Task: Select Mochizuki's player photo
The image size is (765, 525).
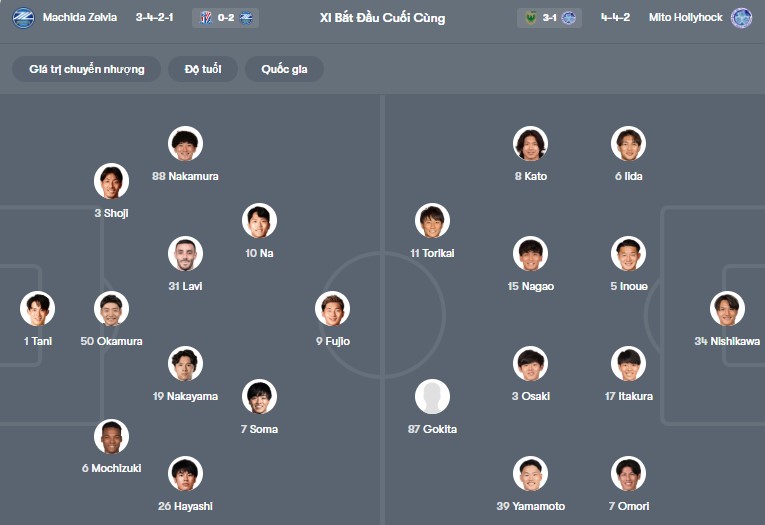Action: point(111,437)
